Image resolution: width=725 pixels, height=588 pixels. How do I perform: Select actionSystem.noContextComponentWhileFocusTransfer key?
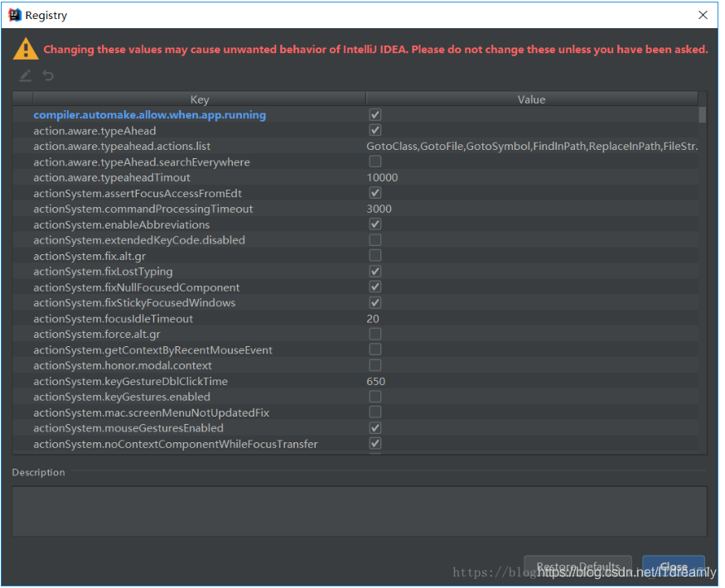(175, 444)
